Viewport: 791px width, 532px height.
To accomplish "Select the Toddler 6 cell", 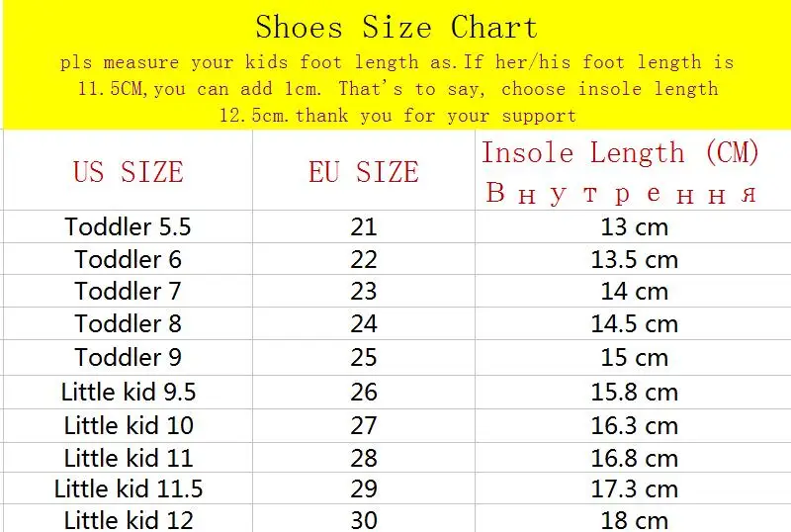I will click(x=129, y=259).
